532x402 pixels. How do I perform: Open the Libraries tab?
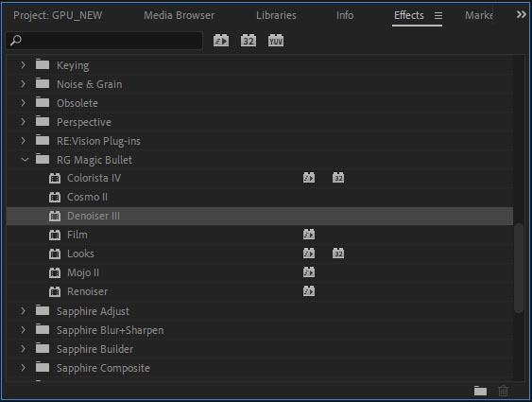point(276,15)
